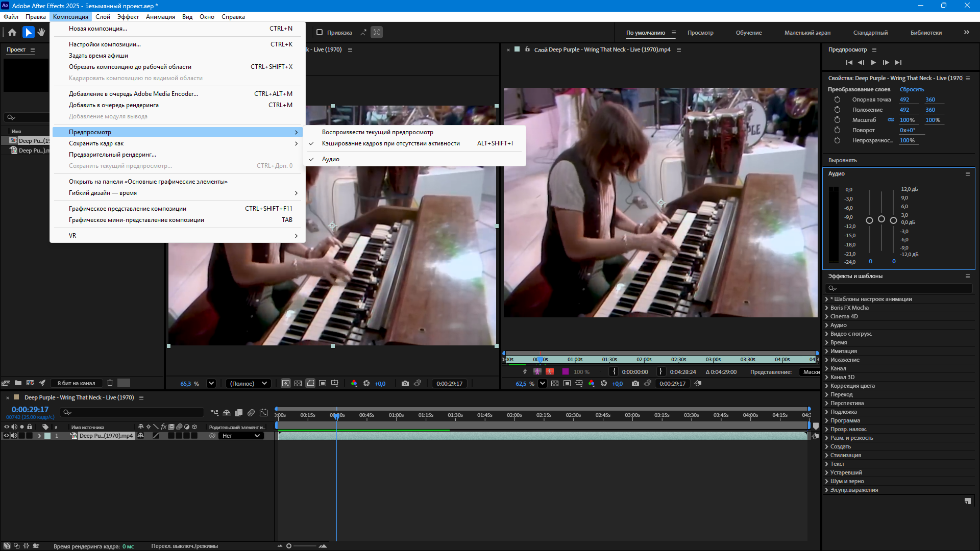Click fast previews icon in composition viewer
The width and height of the screenshot is (980, 551).
pyautogui.click(x=286, y=384)
